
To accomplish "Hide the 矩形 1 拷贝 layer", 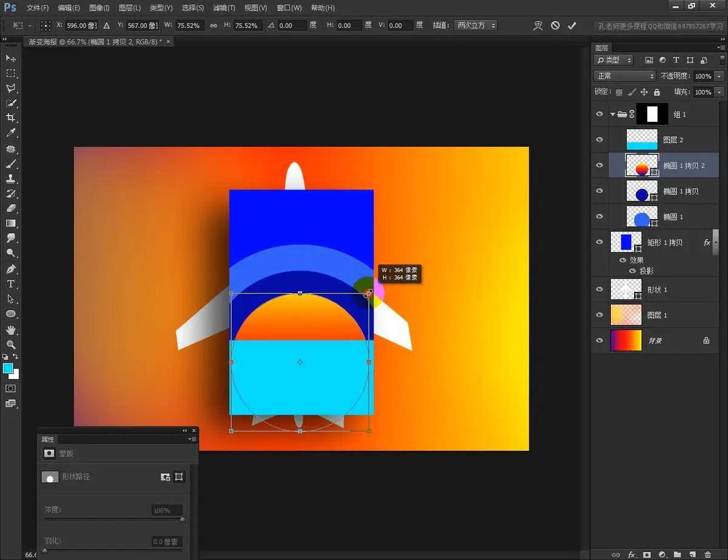I will point(600,242).
